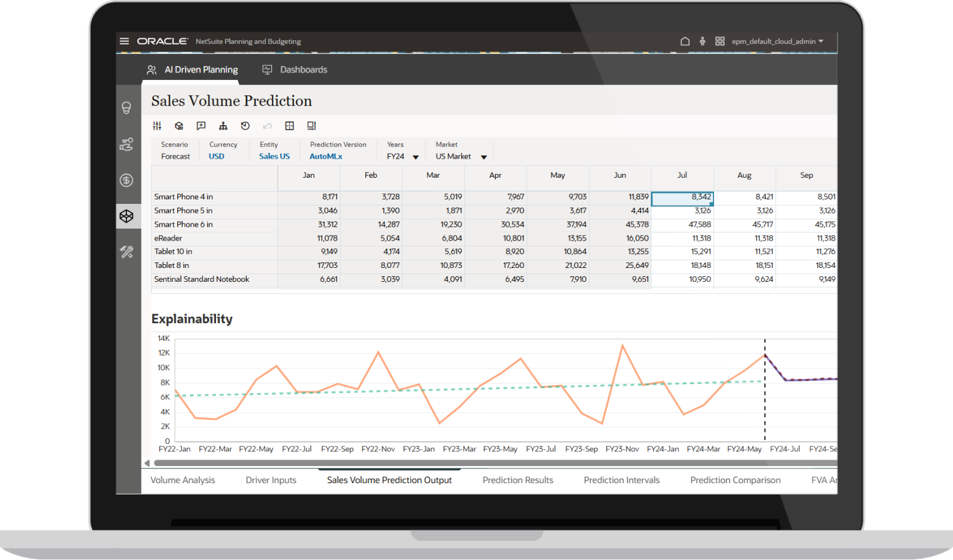Open the Driver Inputs tab
The width and height of the screenshot is (953, 560).
click(271, 480)
